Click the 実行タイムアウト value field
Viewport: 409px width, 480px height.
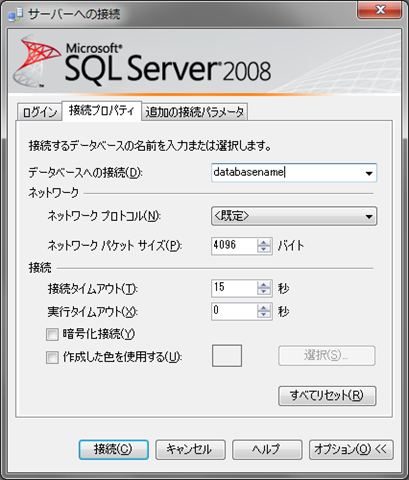(x=234, y=311)
